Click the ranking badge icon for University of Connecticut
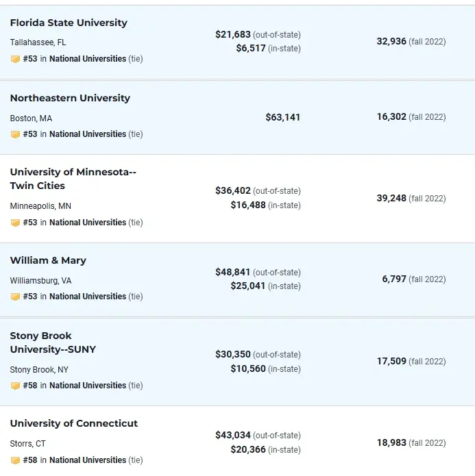475x476 pixels. point(15,460)
